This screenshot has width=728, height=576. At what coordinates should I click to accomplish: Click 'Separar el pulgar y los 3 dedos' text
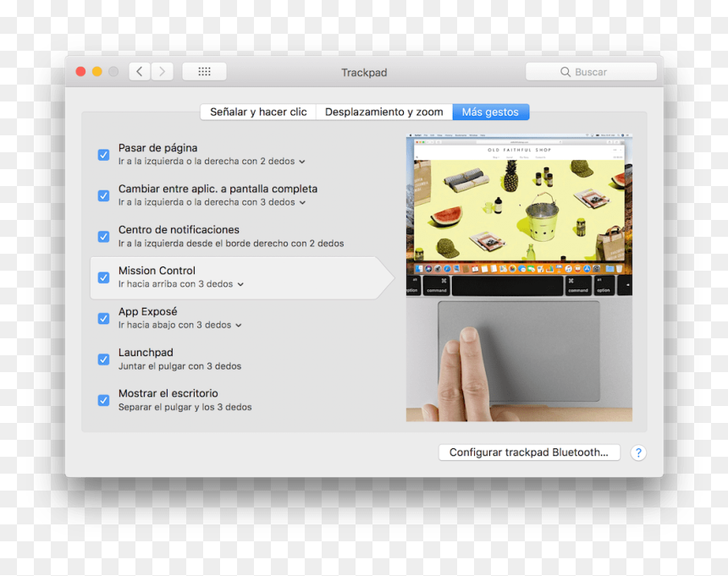185,407
